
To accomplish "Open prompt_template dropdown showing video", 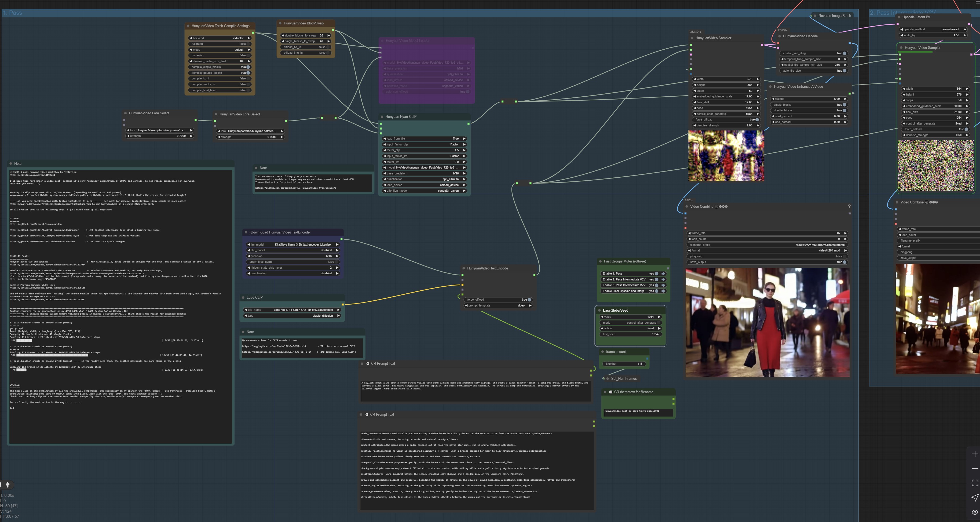I will click(x=498, y=305).
